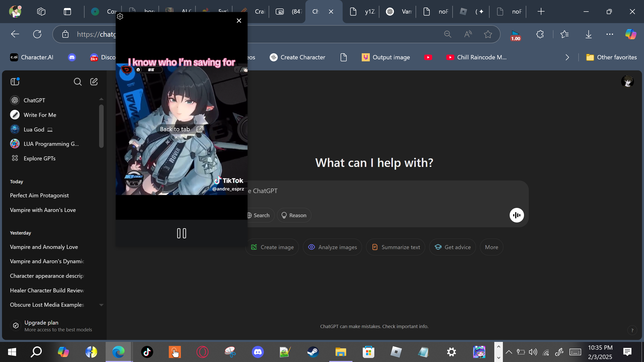Close the picture-in-picture video overlay
The width and height of the screenshot is (644, 362).
tap(239, 21)
